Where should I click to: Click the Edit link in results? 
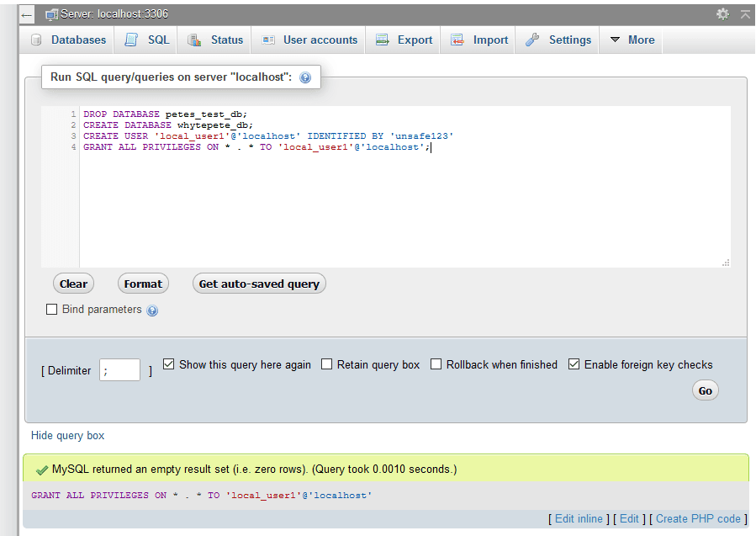(x=629, y=518)
